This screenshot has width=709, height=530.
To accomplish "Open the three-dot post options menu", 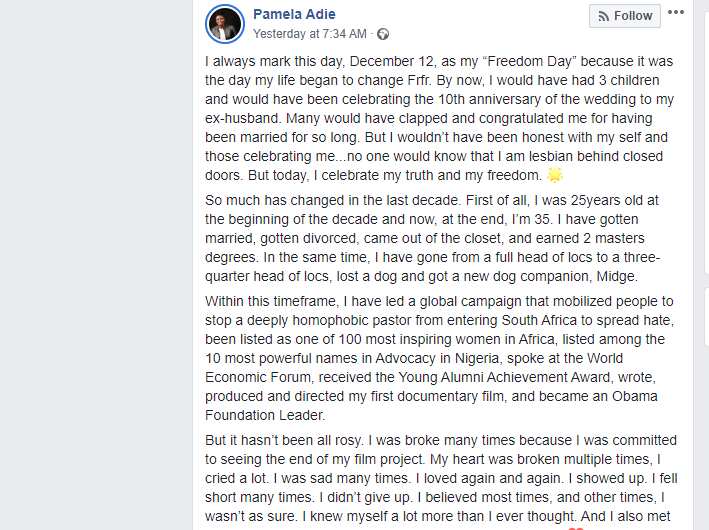I will pyautogui.click(x=676, y=12).
